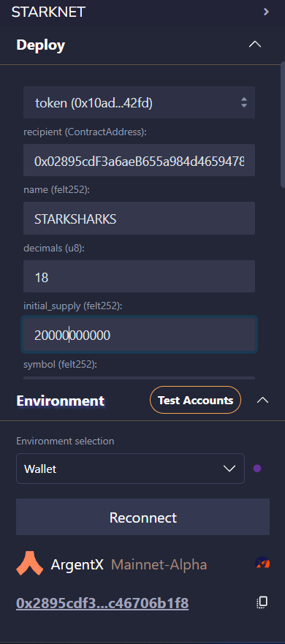
Task: Click the purple connection status dot
Action: (x=257, y=469)
